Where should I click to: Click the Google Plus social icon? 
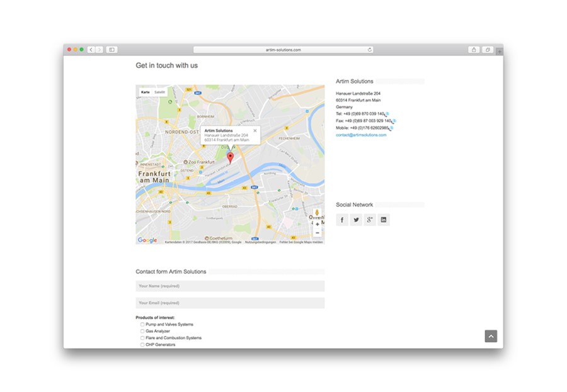pos(370,220)
